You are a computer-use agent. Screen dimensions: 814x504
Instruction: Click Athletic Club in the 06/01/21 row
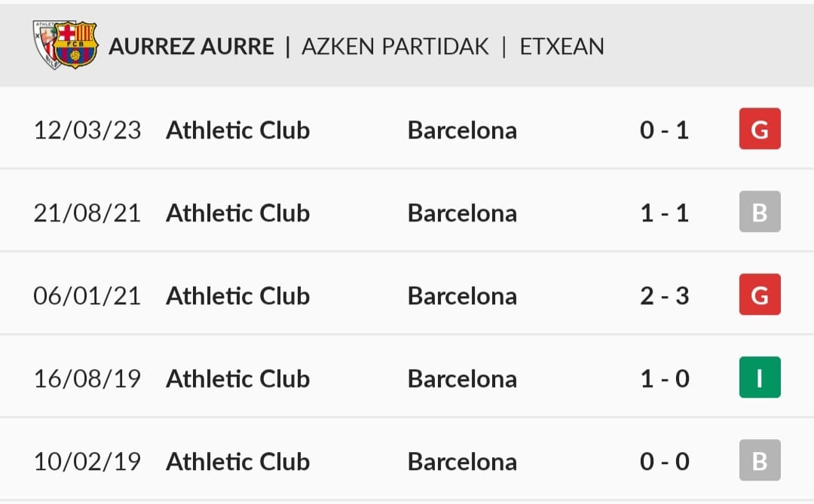point(237,296)
